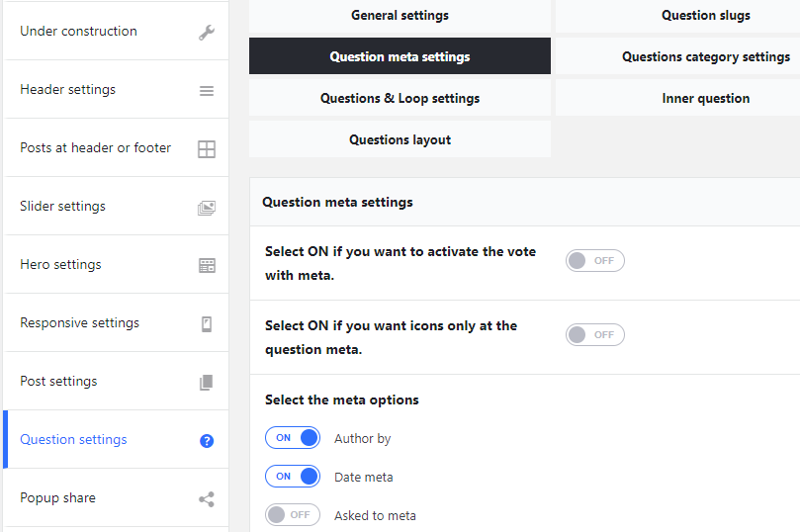Viewport: 800px width, 532px height.
Task: Enable the Asked to meta toggle
Action: (293, 515)
